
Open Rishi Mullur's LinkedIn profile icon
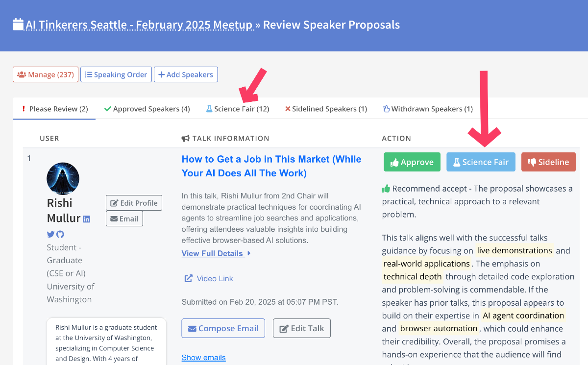[86, 219]
